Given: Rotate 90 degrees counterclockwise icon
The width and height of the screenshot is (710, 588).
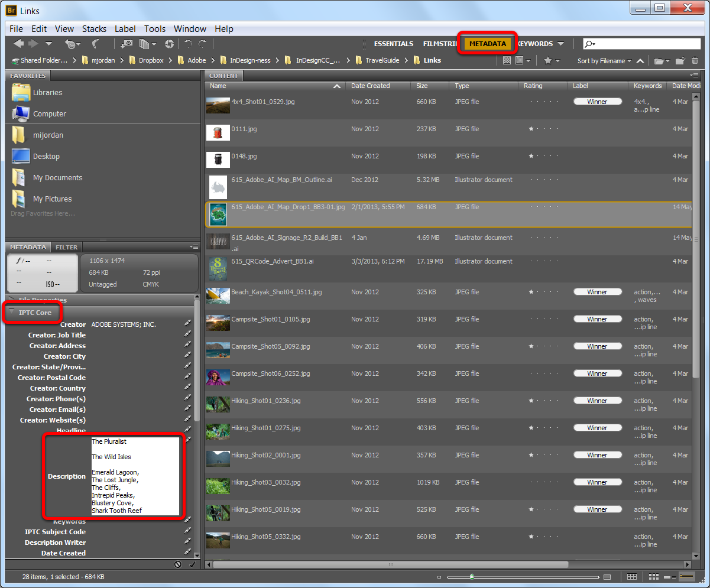Looking at the screenshot, I should (188, 44).
